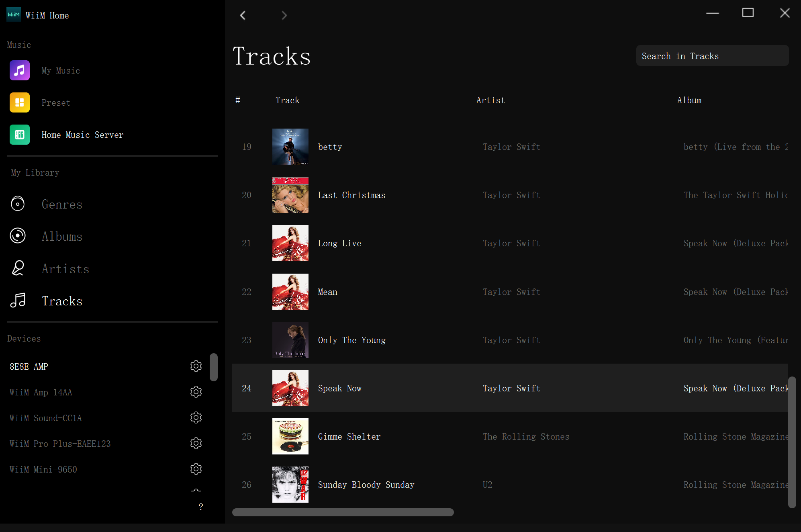Go forward with the right arrow
Screen dimensions: 801x532
click(284, 15)
